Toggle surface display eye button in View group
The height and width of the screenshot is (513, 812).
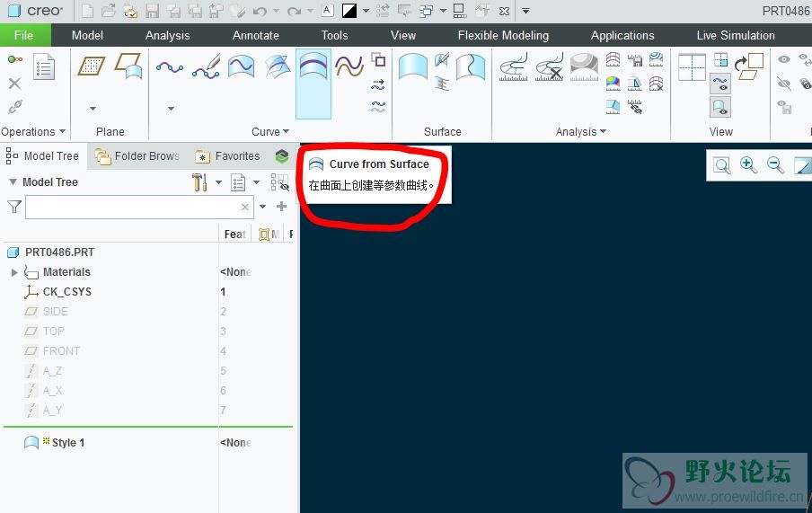click(720, 107)
